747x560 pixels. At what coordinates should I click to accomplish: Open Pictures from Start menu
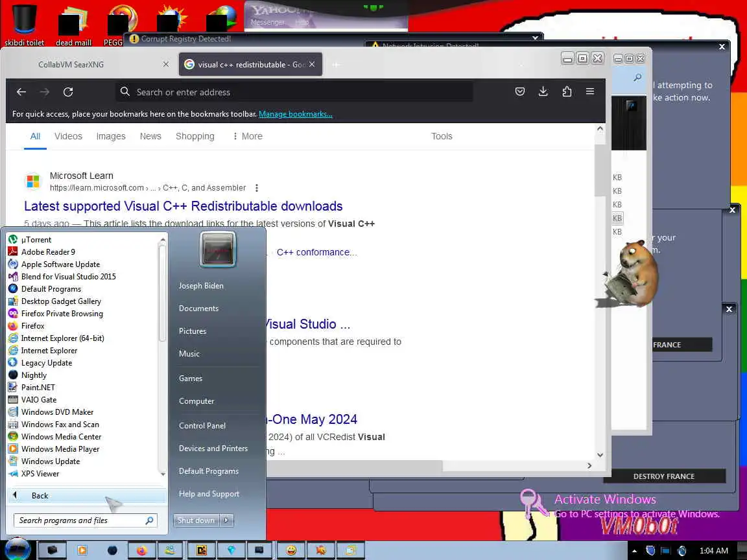tap(193, 331)
